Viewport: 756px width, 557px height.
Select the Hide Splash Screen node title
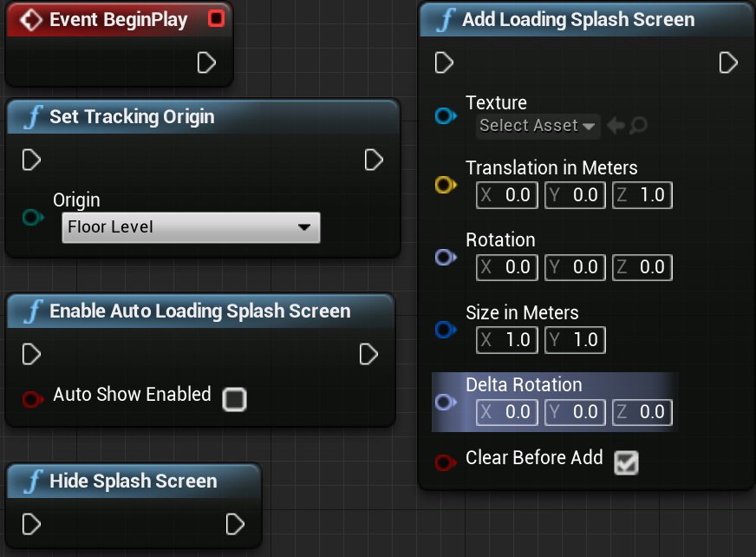pyautogui.click(x=133, y=482)
